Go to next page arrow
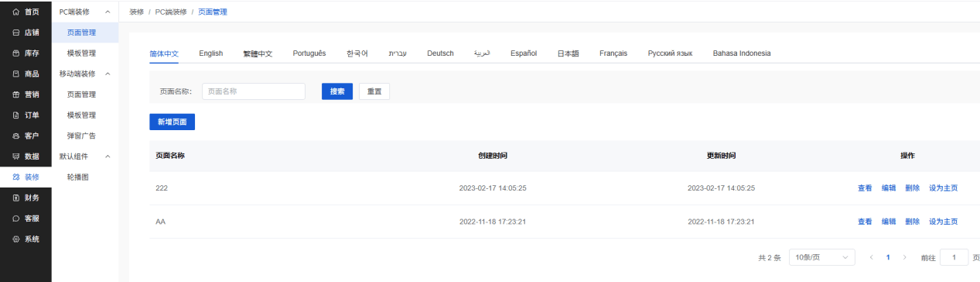This screenshot has width=980, height=282. point(905,257)
